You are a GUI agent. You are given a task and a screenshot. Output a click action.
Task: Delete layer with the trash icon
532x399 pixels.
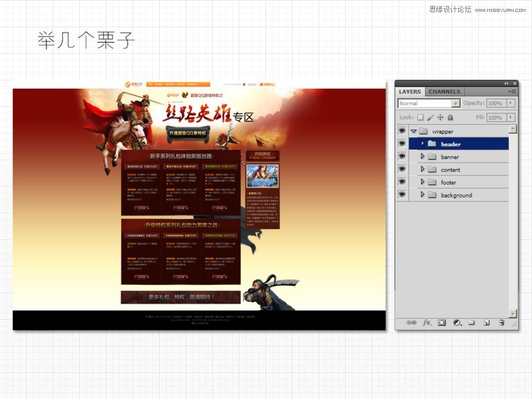click(x=501, y=322)
